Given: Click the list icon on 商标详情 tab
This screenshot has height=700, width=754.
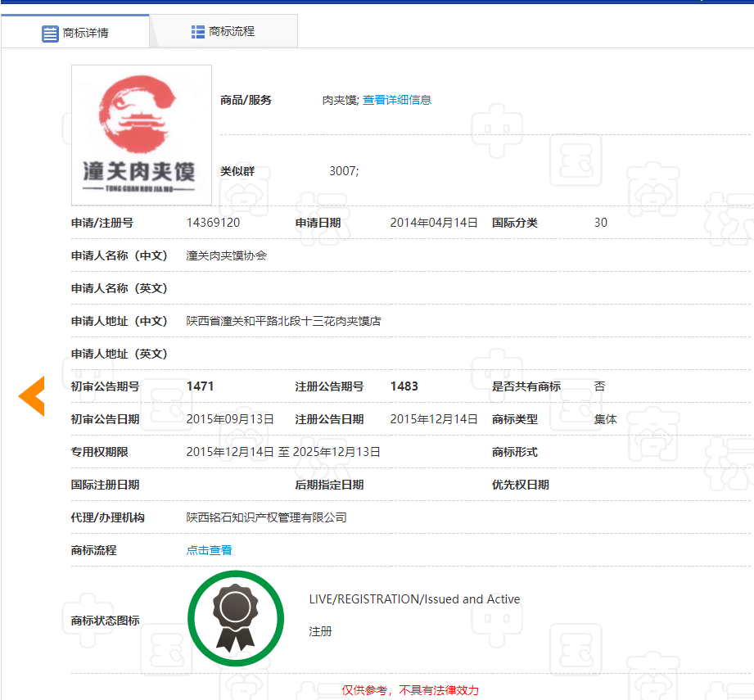Looking at the screenshot, I should pos(50,34).
